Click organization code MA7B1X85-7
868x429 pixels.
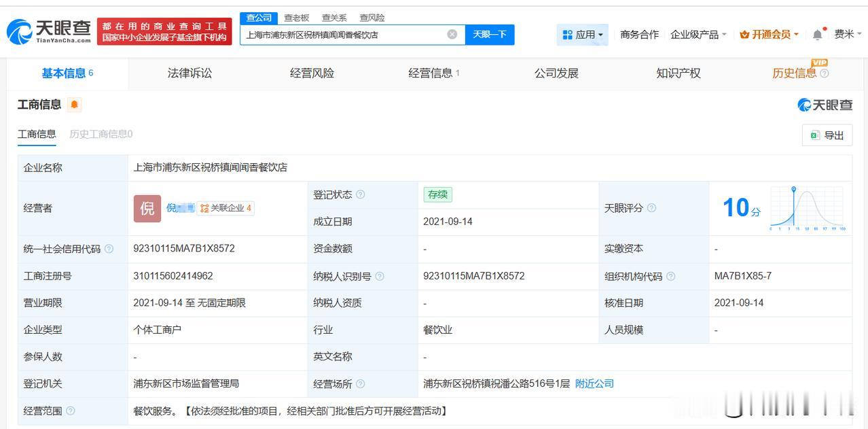pos(743,276)
